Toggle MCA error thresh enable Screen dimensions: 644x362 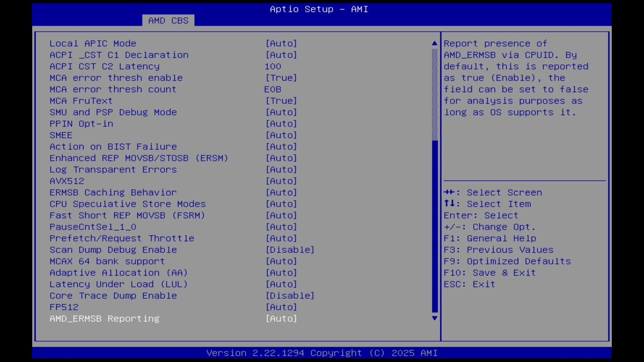[116, 77]
